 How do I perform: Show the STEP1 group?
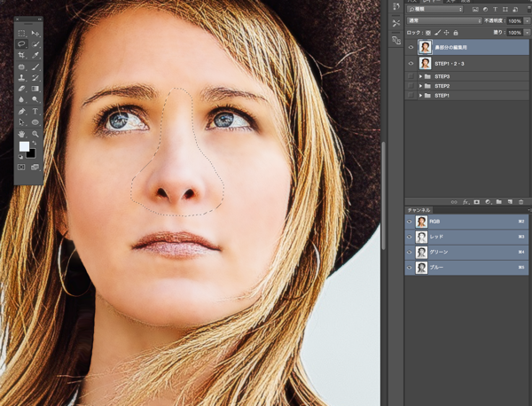411,96
